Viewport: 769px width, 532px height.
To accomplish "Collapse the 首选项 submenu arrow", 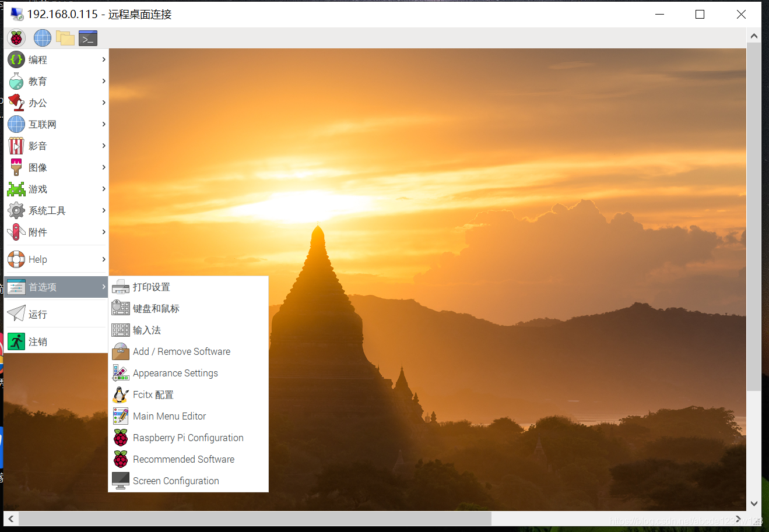I will tap(104, 287).
